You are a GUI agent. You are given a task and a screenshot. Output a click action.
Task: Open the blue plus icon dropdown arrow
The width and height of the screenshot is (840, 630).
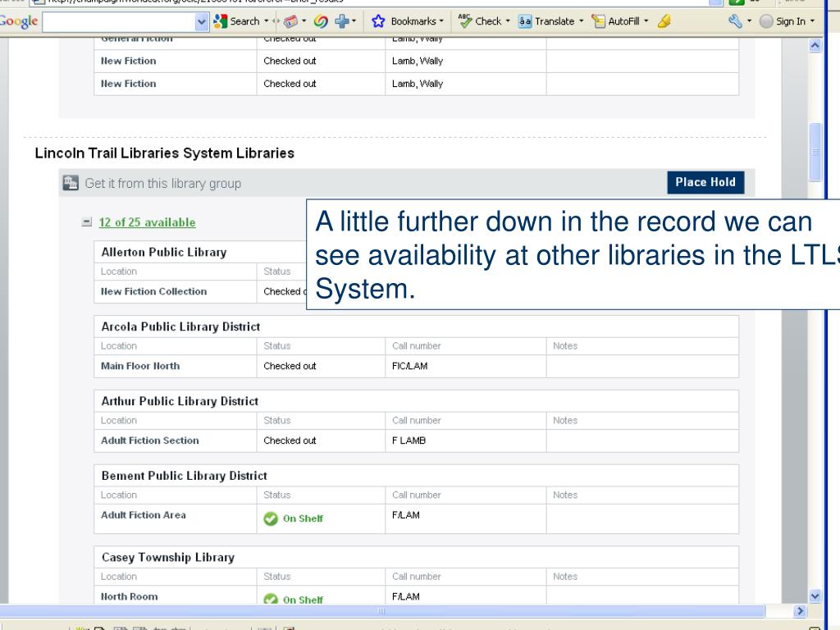click(x=354, y=21)
